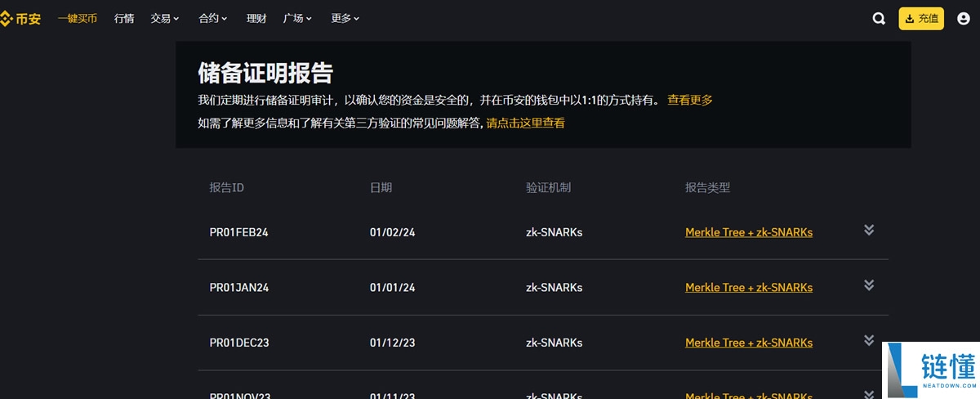Go to the 行情 markets page

coord(124,19)
